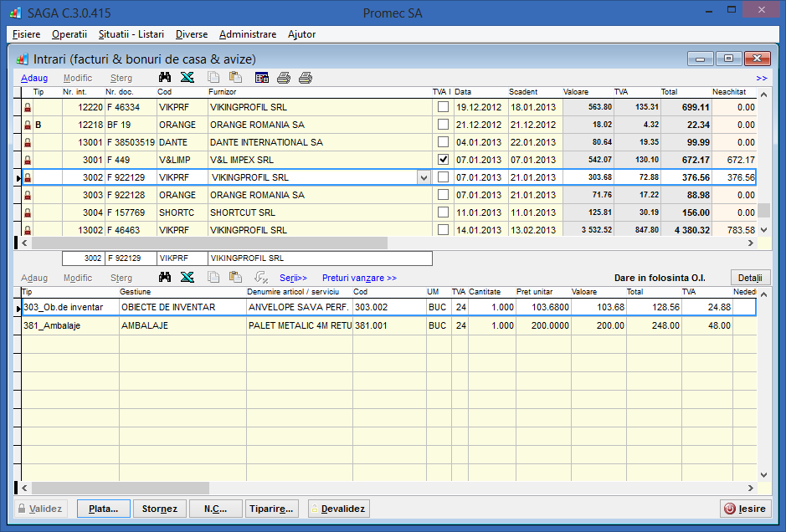
Task: Click the calendar table icon in the upper toolbar
Action: (262, 78)
